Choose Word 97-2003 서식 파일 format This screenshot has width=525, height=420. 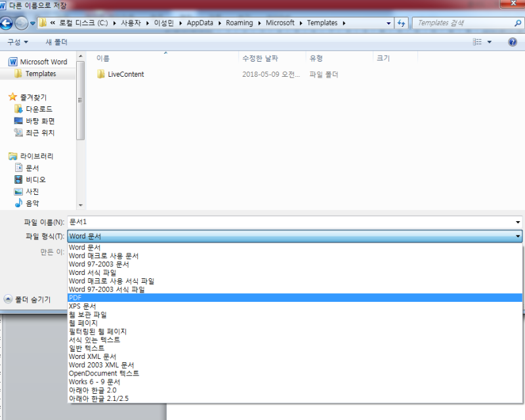295,289
